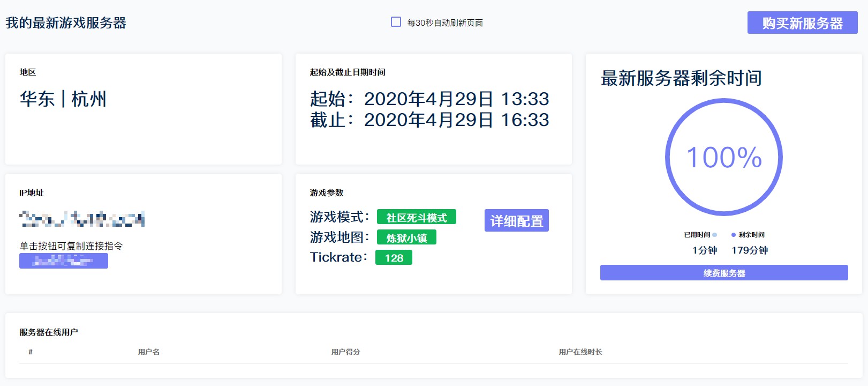Click the 社区死斗模式 game mode badge

click(x=416, y=217)
